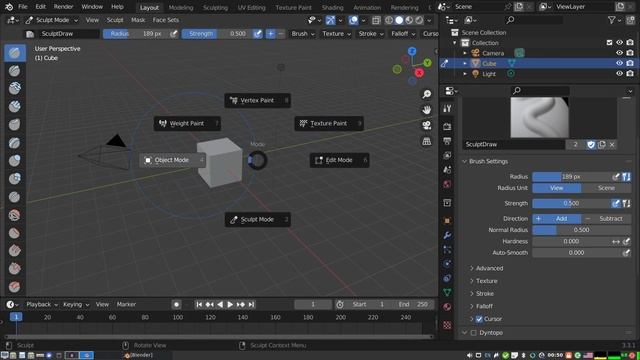Set brush direction to Subtract
Viewport: 640px width, 360px height.
tap(606, 219)
